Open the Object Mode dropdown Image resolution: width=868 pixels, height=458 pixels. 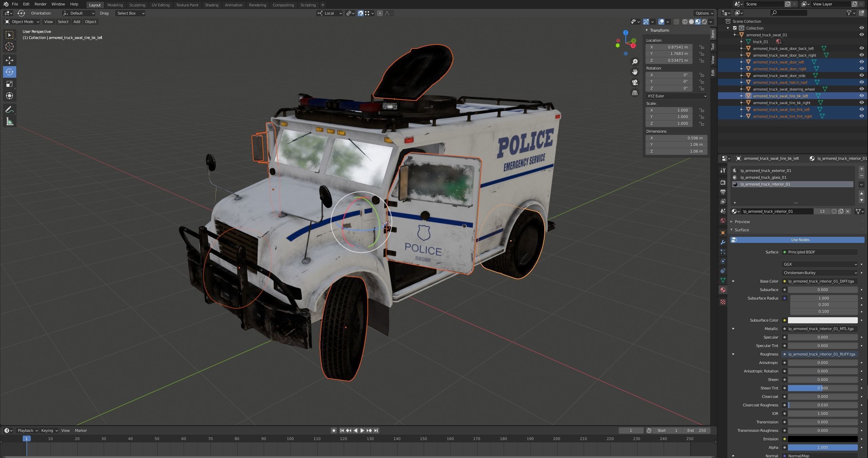coord(22,22)
